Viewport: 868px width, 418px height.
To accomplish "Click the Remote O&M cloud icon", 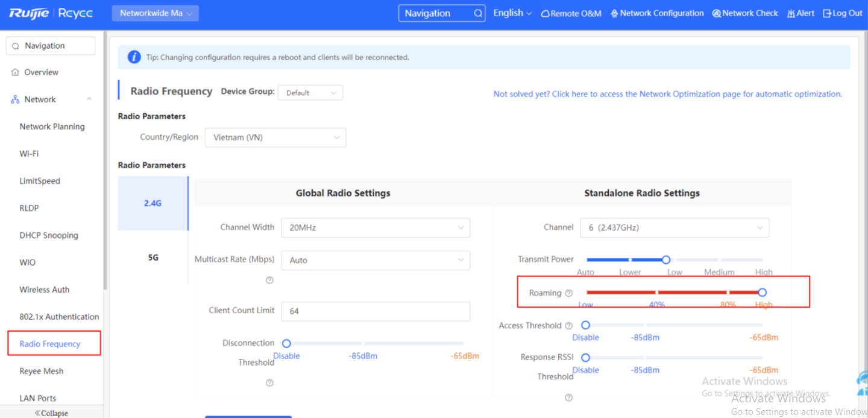I will 545,13.
